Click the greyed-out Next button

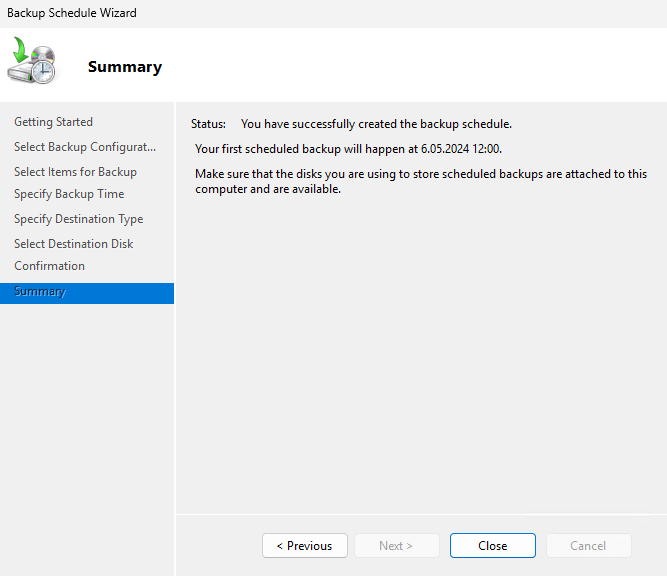[396, 545]
